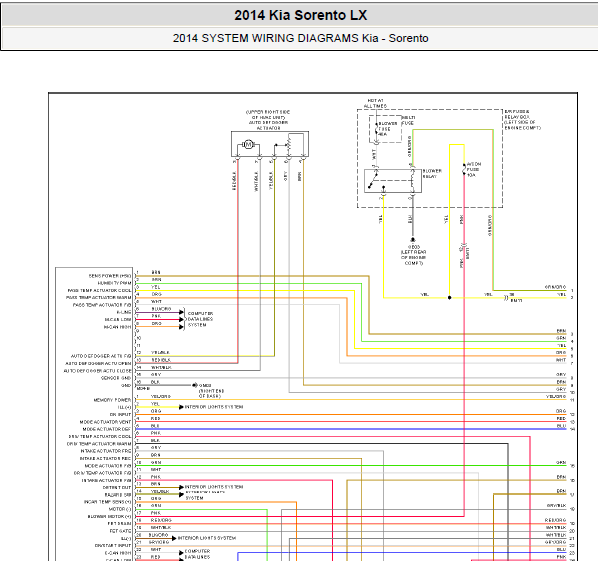Click the 'MEMORY POWER' pin label

[x=112, y=400]
